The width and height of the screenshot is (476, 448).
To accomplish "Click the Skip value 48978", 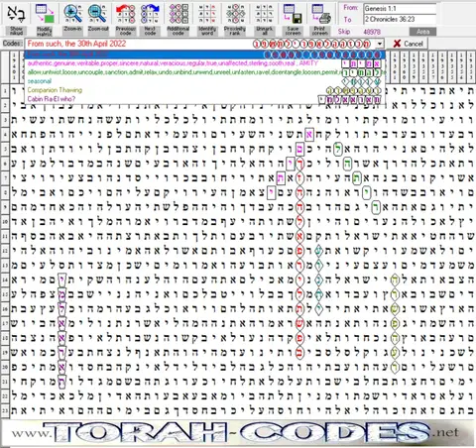I will 372,32.
